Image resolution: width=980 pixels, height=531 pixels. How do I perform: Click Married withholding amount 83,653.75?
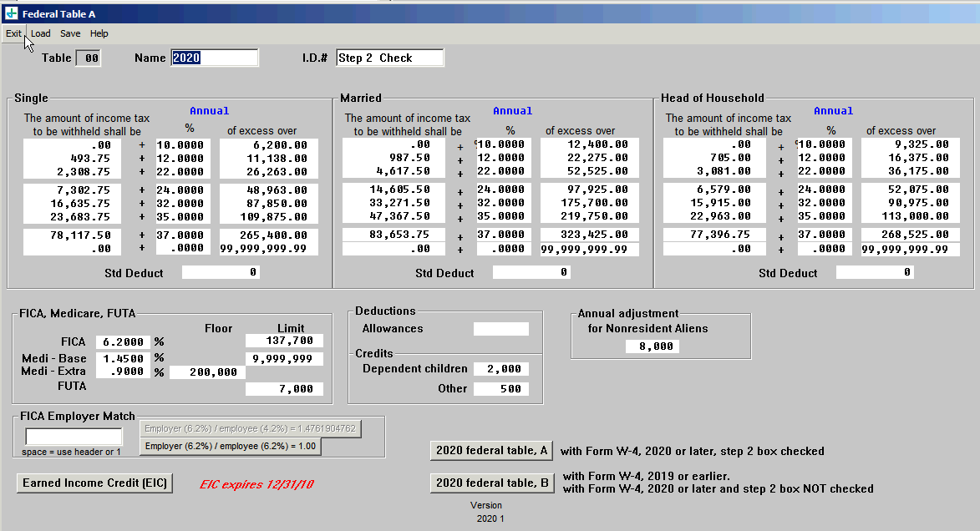(394, 235)
